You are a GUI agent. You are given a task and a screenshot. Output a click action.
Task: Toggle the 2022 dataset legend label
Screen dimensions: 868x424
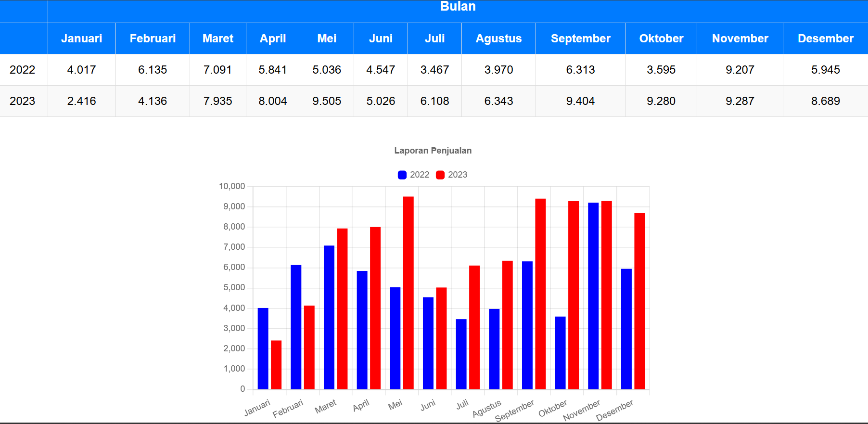pyautogui.click(x=419, y=175)
